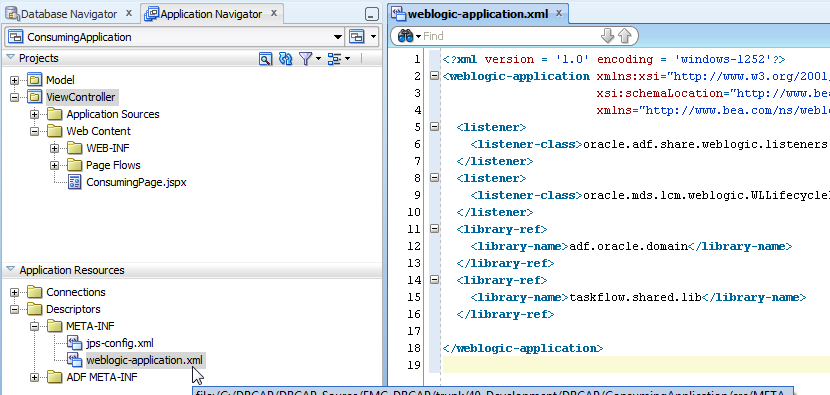
Task: Close the Application Navigator tab
Action: pos(274,14)
